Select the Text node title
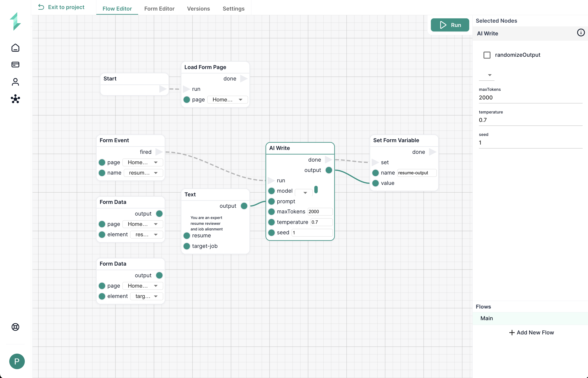The image size is (588, 378). (x=190, y=194)
